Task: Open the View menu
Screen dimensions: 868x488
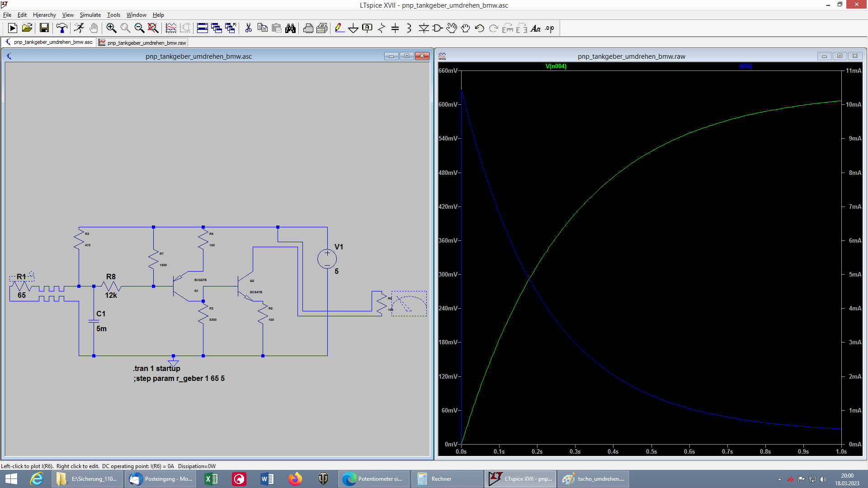Action: point(68,15)
